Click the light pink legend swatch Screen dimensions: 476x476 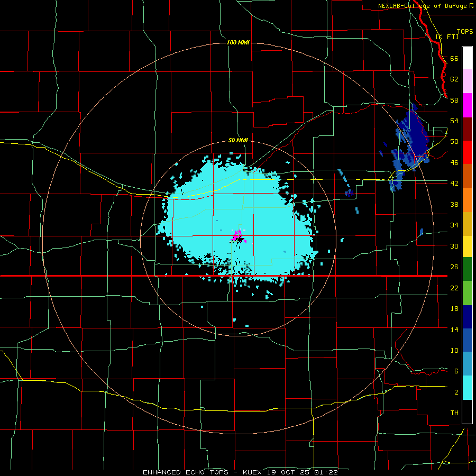tap(467, 81)
